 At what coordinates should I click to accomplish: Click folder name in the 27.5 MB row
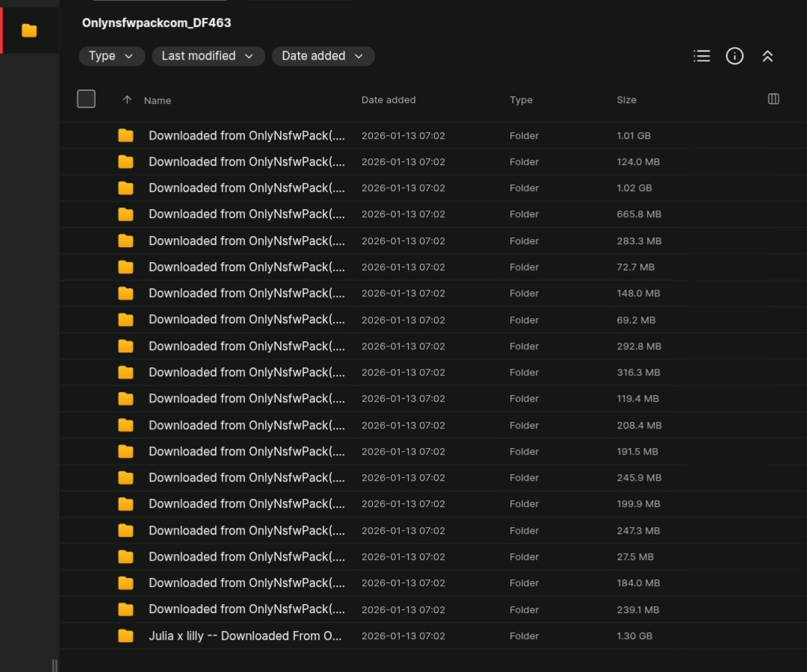tap(247, 557)
